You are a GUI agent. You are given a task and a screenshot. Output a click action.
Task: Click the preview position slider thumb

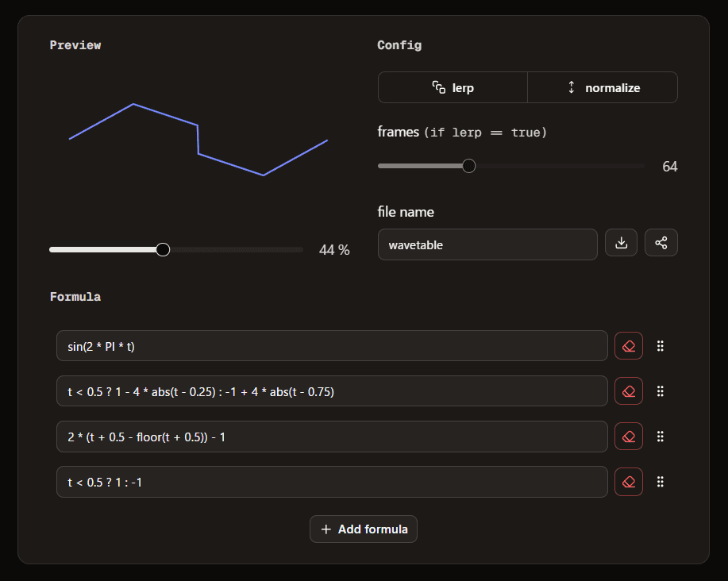(163, 250)
